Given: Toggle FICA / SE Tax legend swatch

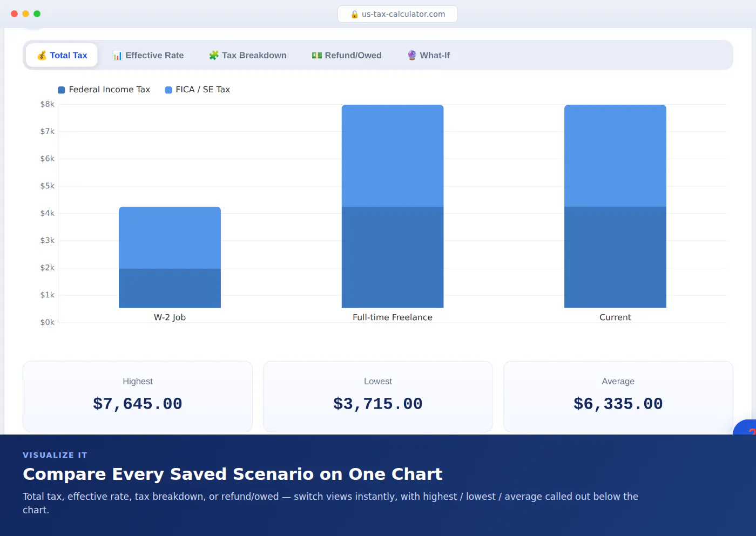Looking at the screenshot, I should (168, 90).
